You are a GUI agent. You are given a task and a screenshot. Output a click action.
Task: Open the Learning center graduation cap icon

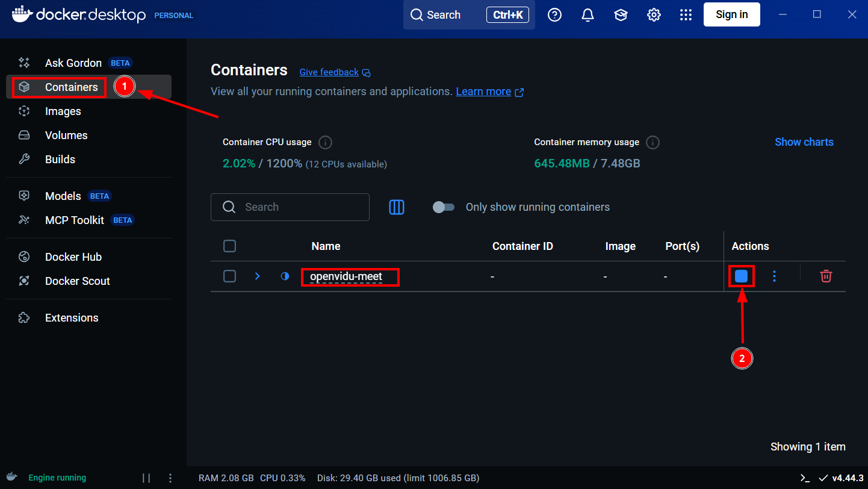tap(621, 15)
